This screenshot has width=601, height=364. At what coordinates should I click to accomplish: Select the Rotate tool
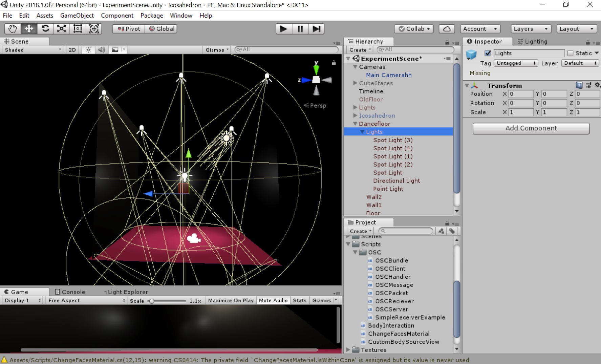point(45,29)
